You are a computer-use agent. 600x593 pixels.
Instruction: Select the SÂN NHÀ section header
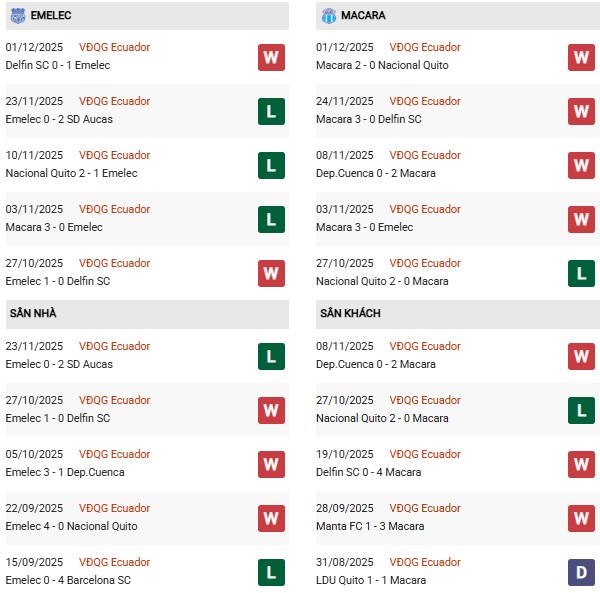click(33, 313)
